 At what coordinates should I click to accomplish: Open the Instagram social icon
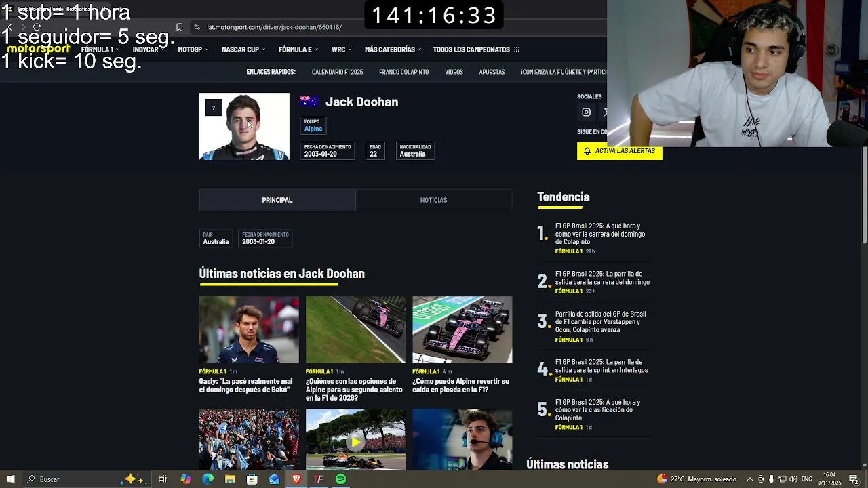[586, 113]
